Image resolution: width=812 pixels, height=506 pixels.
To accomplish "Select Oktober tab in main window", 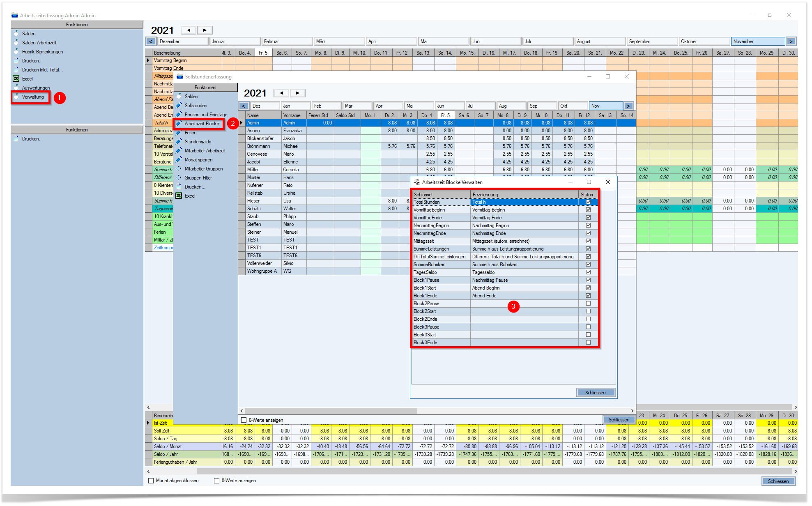I will coord(704,41).
